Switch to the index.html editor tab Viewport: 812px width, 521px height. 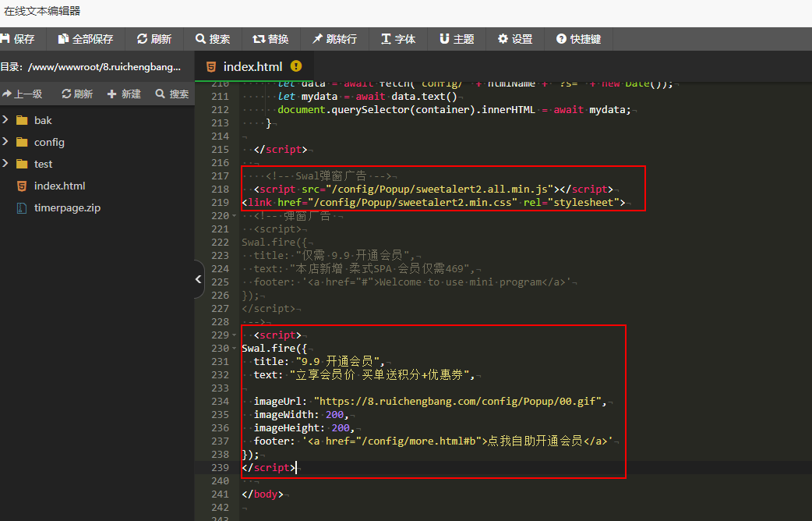(252, 66)
